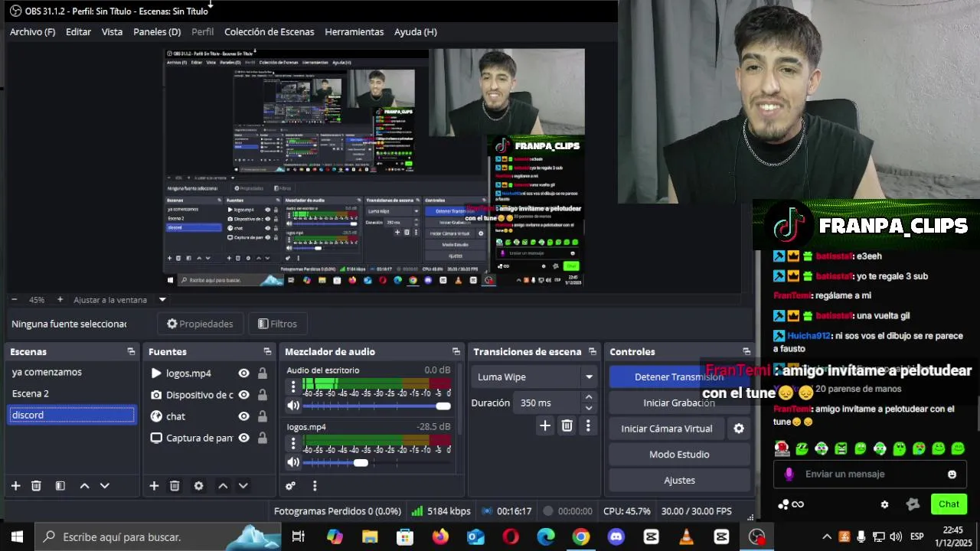Add a new scene with plus icon
The width and height of the screenshot is (980, 551).
pyautogui.click(x=15, y=486)
